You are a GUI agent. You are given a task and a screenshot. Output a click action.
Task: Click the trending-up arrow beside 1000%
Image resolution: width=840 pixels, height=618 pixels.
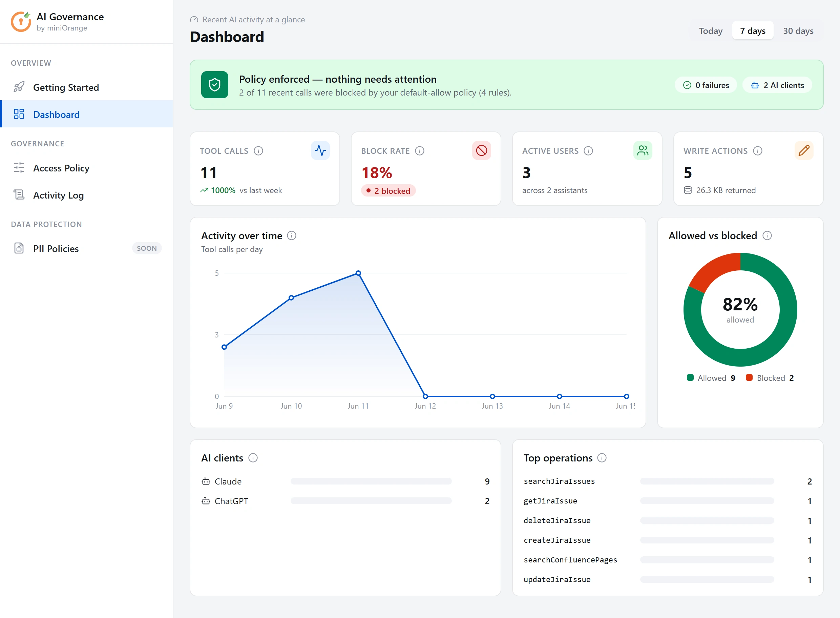204,190
